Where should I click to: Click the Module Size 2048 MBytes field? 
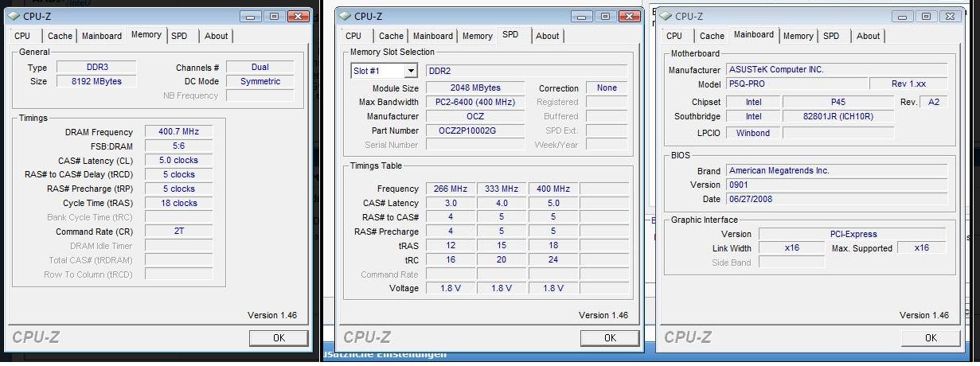(474, 88)
